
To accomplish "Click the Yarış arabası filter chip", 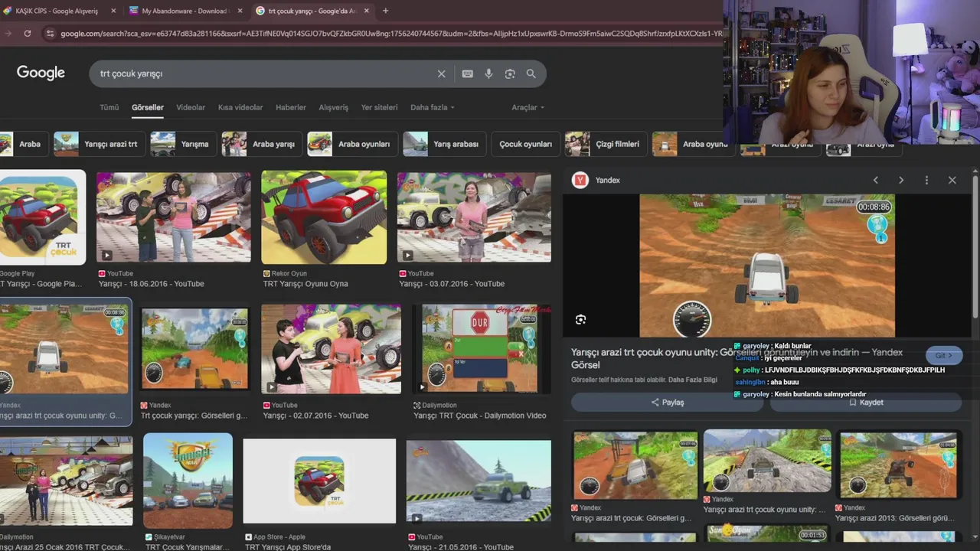I will pyautogui.click(x=444, y=144).
